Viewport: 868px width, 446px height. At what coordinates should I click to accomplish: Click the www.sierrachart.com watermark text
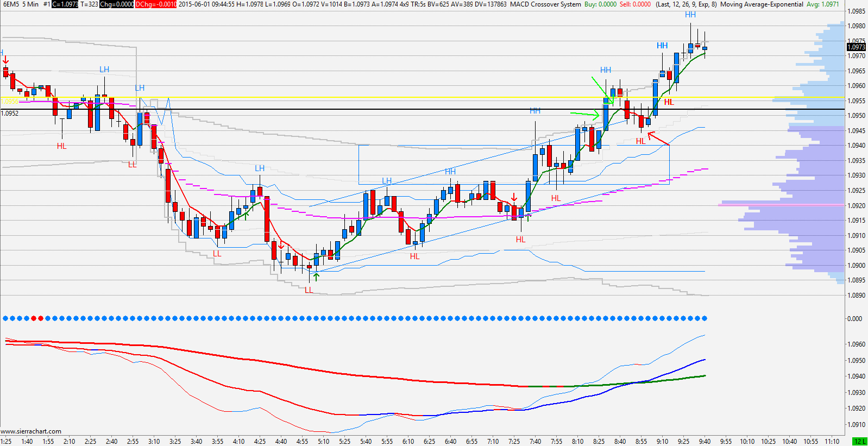[x=32, y=431]
